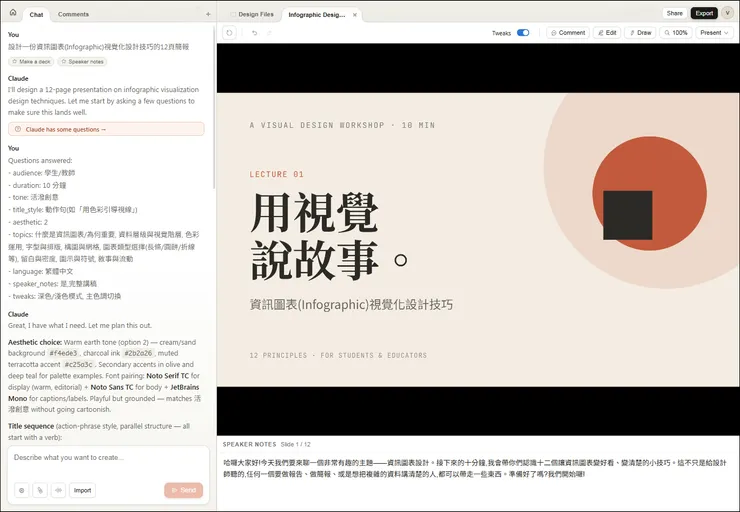Expand Claude has some questions
Image resolution: width=740 pixels, height=512 pixels.
[x=106, y=129]
